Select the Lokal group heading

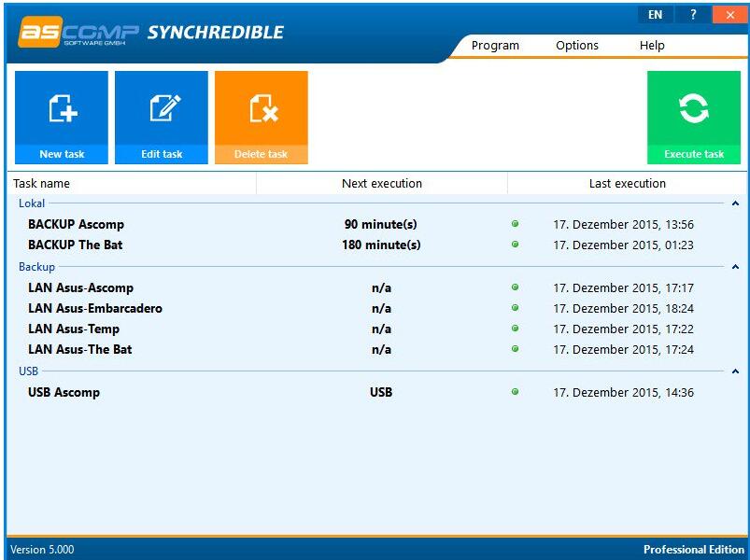32,203
